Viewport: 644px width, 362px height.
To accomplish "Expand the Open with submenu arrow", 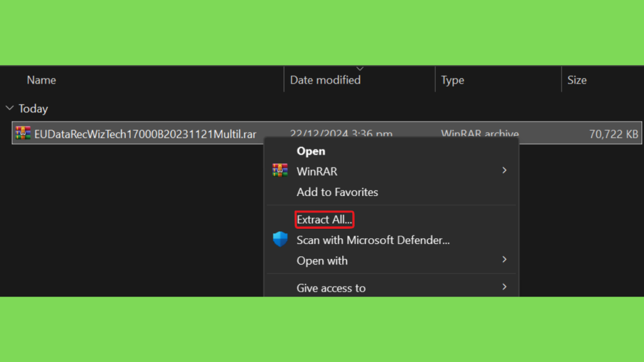I will click(504, 260).
